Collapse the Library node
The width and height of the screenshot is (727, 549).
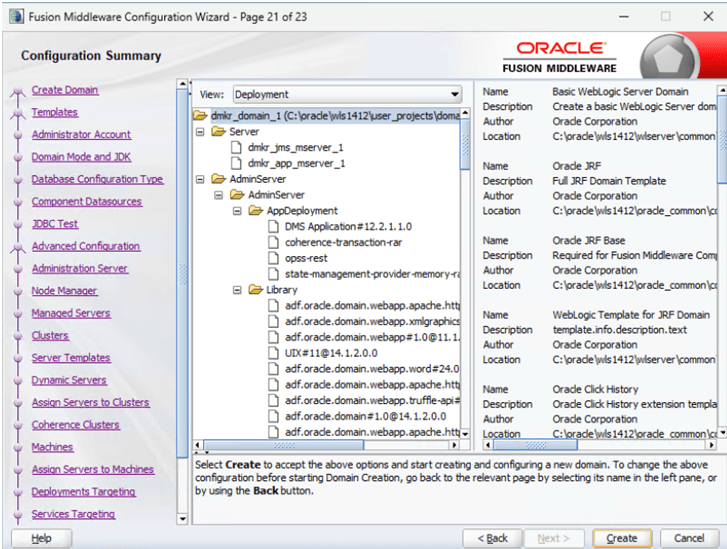(x=237, y=290)
